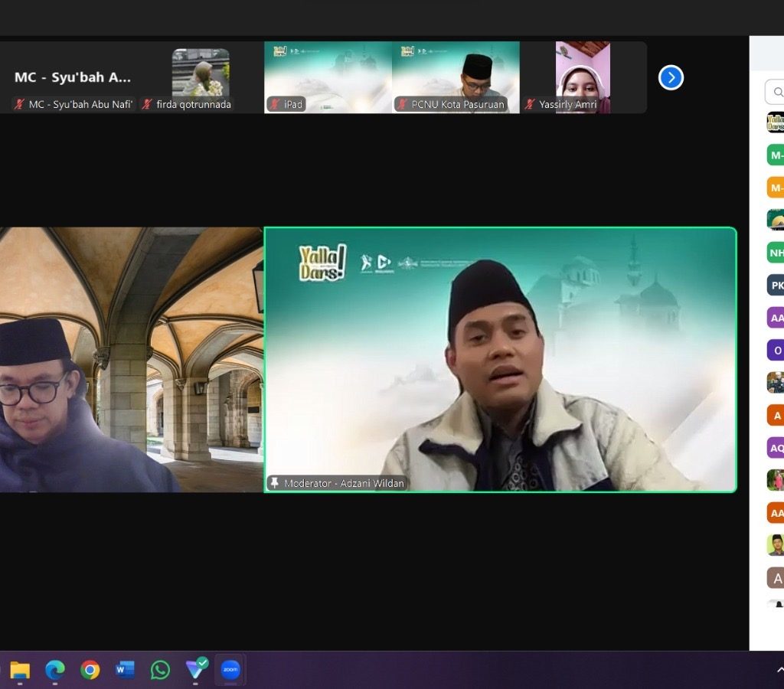Click the pin icon beside Moderator name
The width and height of the screenshot is (784, 689).
pos(274,483)
